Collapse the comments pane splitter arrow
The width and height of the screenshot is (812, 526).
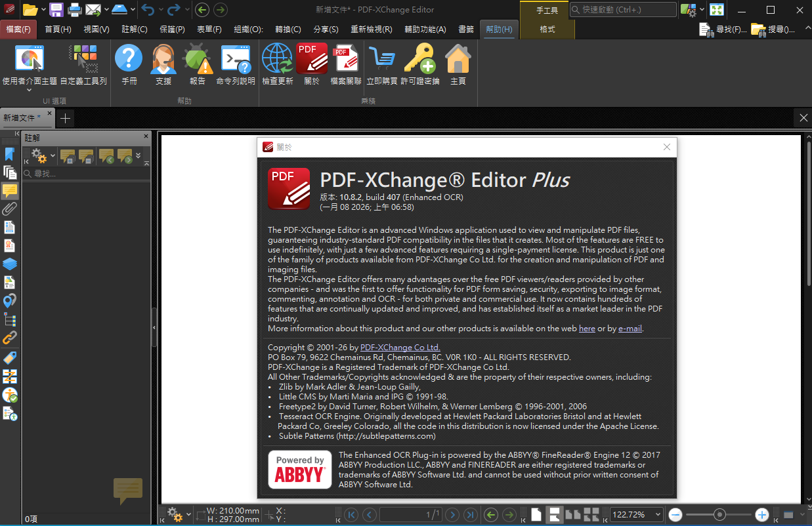pos(154,327)
